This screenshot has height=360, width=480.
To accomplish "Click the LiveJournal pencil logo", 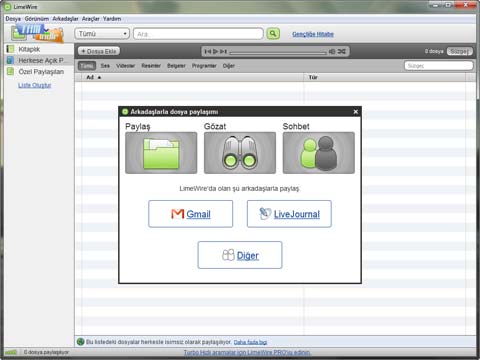I will [265, 214].
